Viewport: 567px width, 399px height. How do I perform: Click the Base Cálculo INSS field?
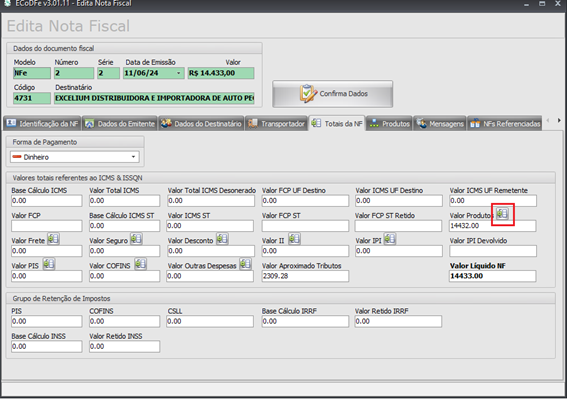(x=47, y=347)
